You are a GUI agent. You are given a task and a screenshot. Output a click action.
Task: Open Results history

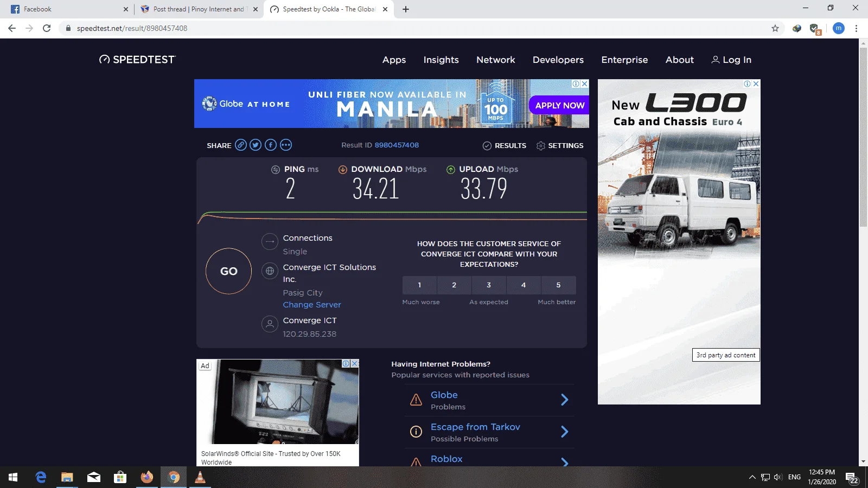click(505, 145)
